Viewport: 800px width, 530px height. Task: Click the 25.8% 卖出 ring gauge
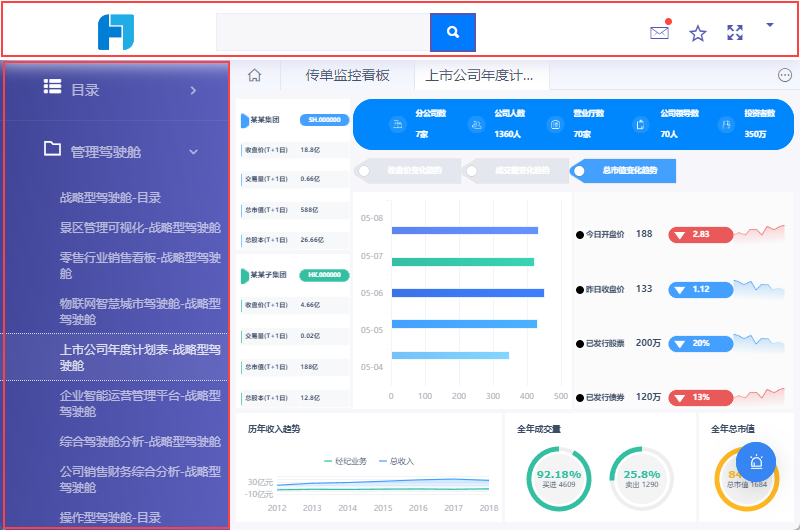[642, 478]
